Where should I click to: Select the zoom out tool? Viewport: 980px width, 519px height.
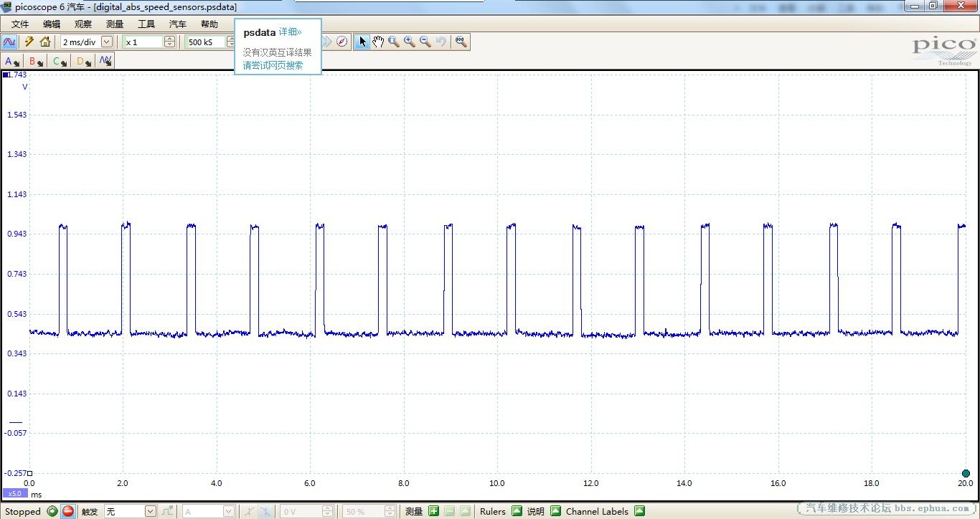(425, 42)
